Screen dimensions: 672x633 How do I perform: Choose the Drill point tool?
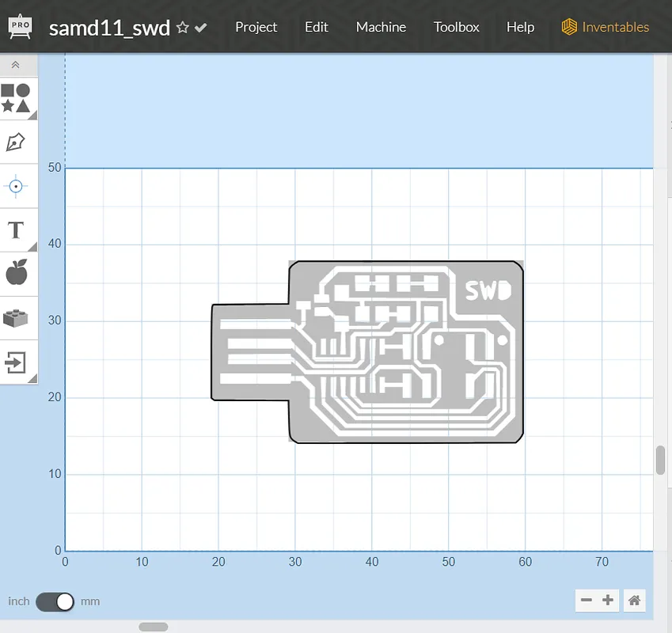click(17, 187)
